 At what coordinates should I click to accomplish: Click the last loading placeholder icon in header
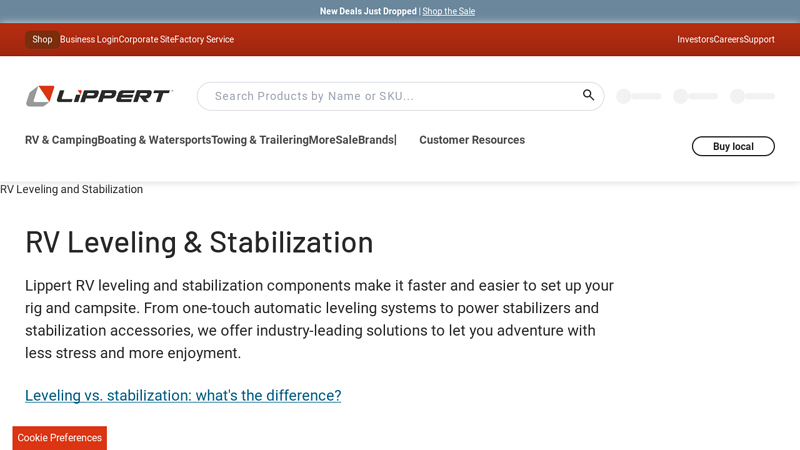tap(752, 96)
